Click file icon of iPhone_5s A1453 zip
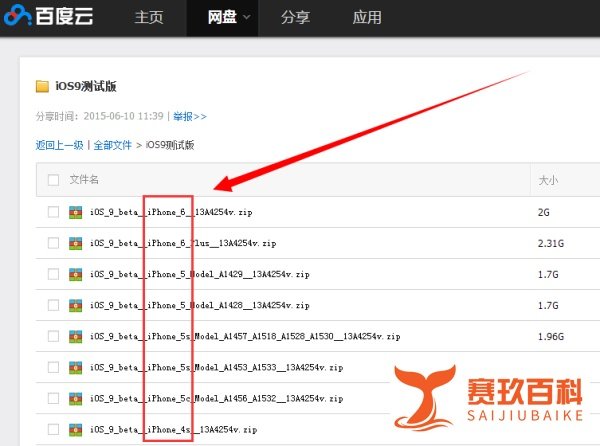Image resolution: width=600 pixels, height=446 pixels. tap(75, 368)
